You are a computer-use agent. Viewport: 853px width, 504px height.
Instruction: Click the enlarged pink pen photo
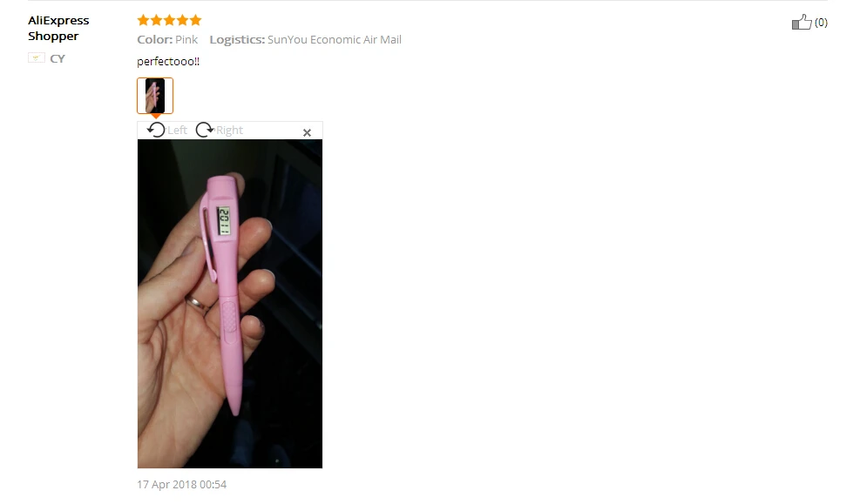coord(229,304)
